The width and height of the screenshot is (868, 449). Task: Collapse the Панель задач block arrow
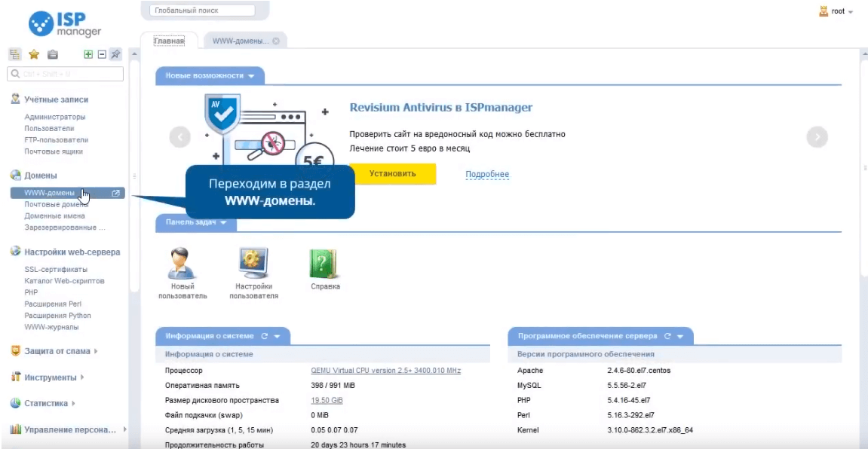(x=224, y=223)
